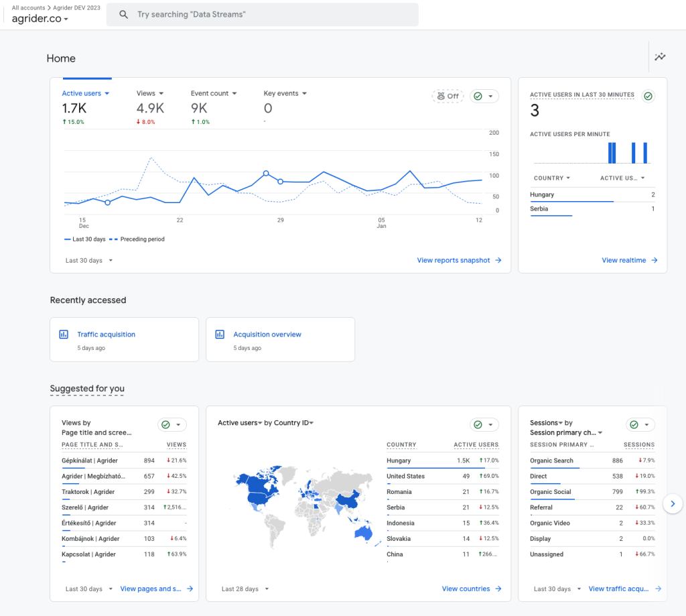This screenshot has width=686, height=616.
Task: Click the 22 Dec data point on chart
Action: coord(180,202)
